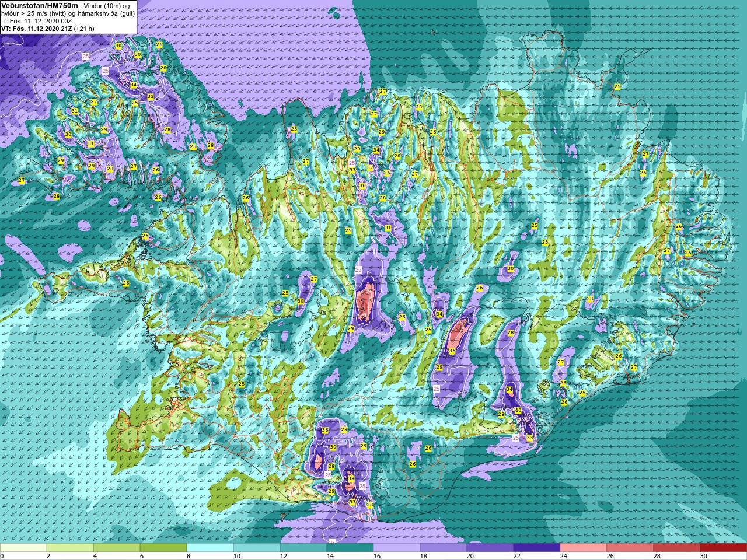
Task: Select the light green 2–4 legend swatch
Action: [70, 548]
